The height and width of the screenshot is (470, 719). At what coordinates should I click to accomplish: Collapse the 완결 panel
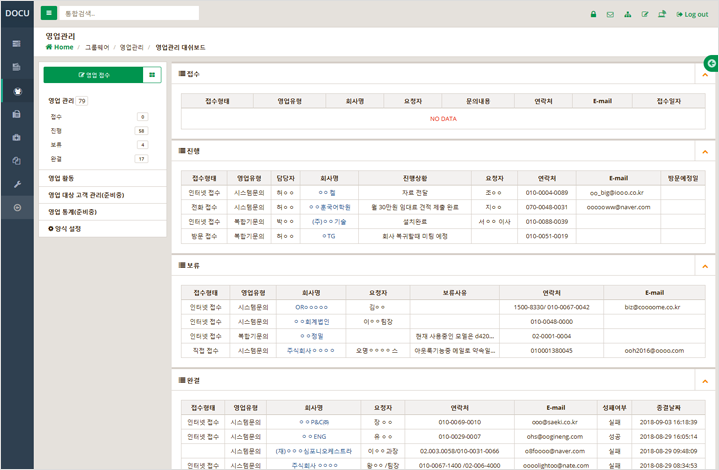click(704, 381)
